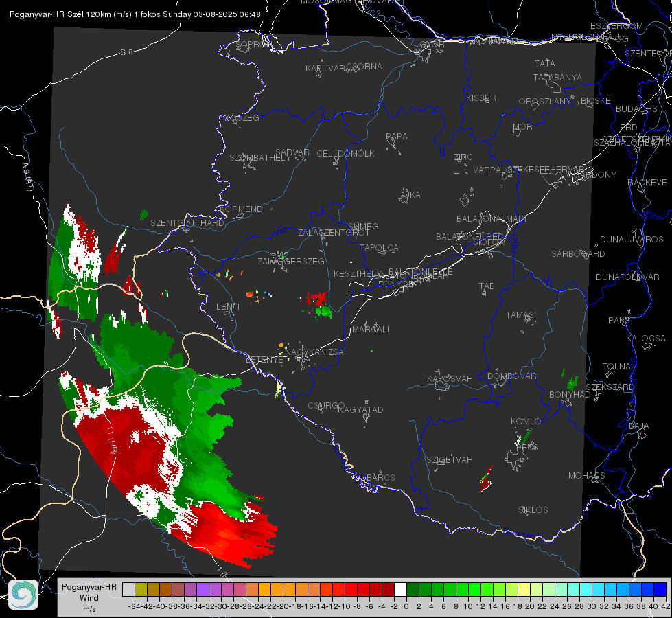
Task: Click the ZIRC city label
Action: click(x=463, y=157)
